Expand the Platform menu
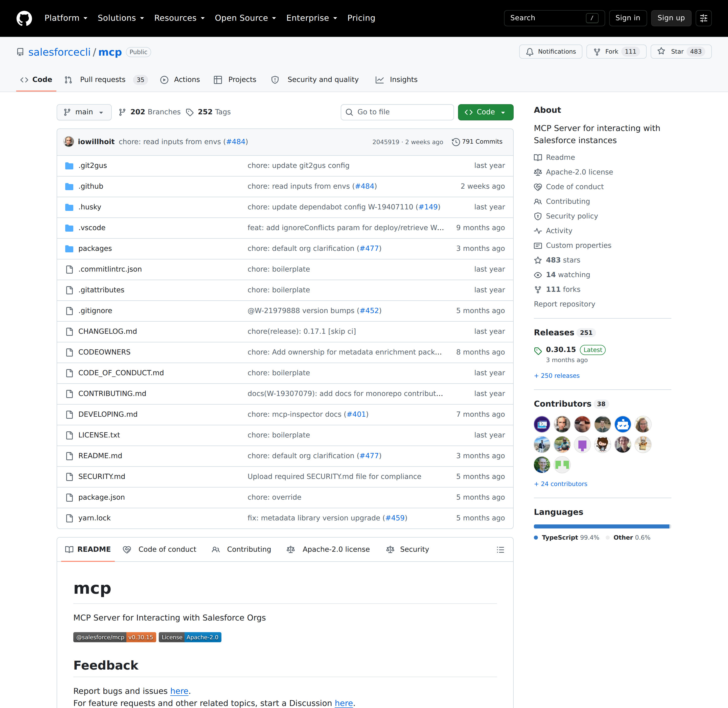 click(66, 18)
